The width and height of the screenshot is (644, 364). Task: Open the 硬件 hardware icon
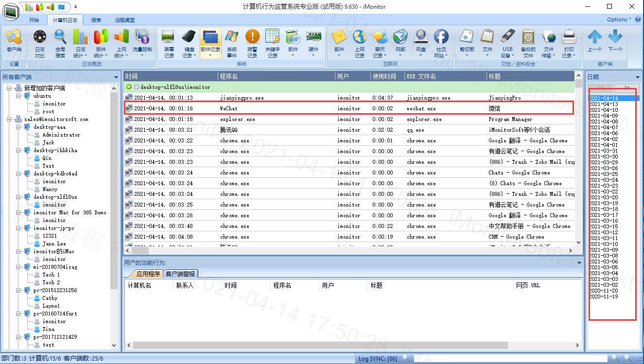tap(313, 44)
